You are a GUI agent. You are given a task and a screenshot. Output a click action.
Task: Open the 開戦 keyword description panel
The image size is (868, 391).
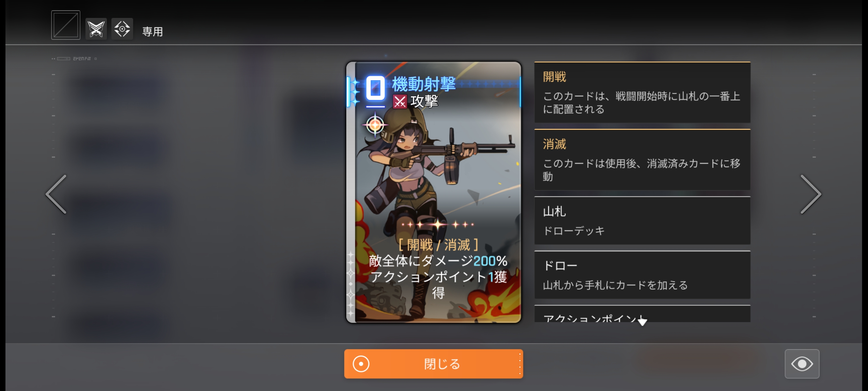click(642, 92)
